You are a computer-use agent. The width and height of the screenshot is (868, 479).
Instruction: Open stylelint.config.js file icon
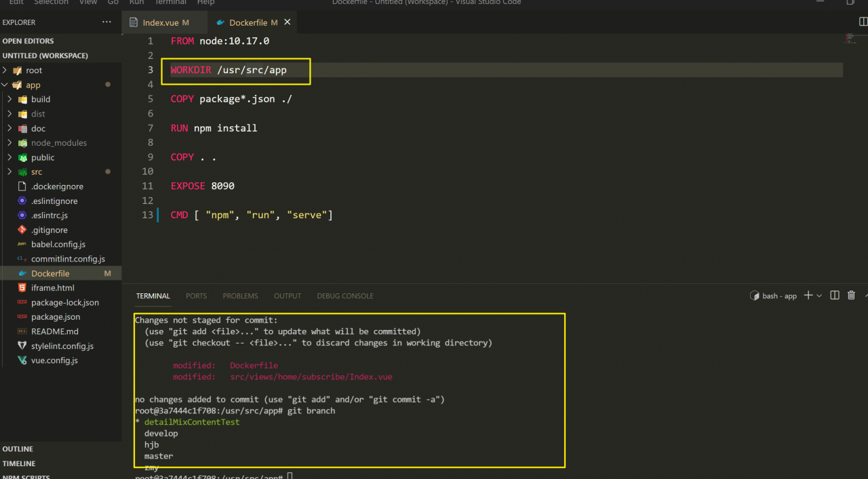coord(22,346)
